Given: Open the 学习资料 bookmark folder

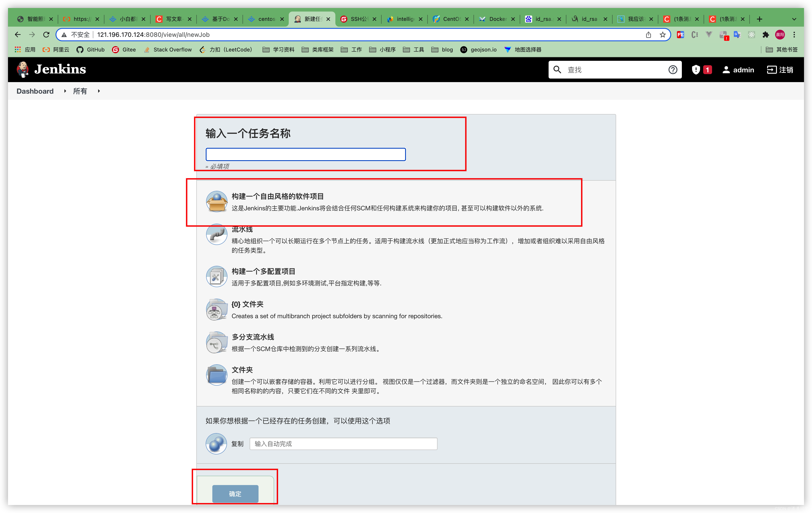Looking at the screenshot, I should point(279,49).
